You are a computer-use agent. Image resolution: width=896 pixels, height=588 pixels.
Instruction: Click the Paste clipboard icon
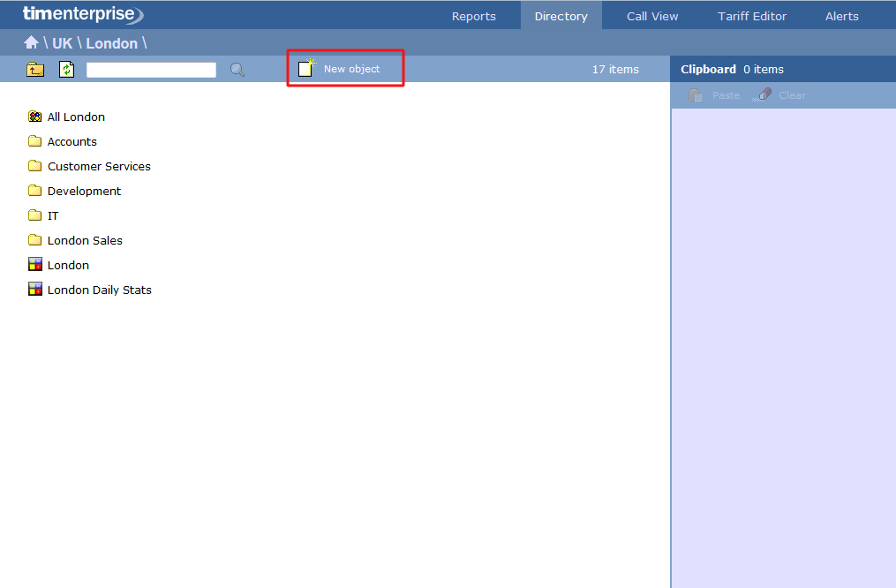click(696, 94)
